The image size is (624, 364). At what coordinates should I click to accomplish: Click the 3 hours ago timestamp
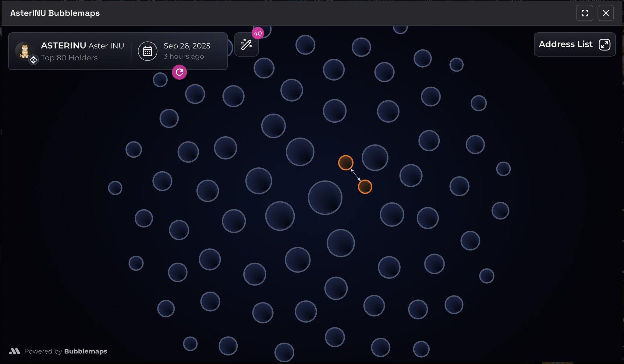(x=184, y=56)
